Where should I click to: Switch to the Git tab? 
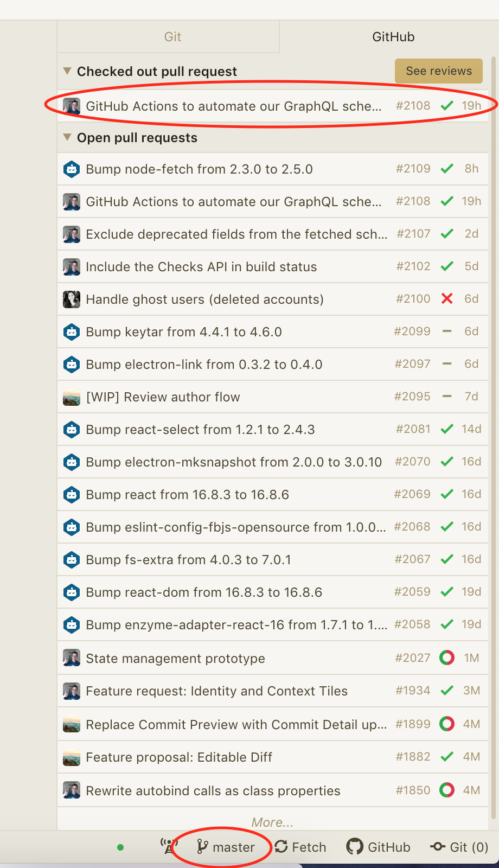[x=168, y=37]
